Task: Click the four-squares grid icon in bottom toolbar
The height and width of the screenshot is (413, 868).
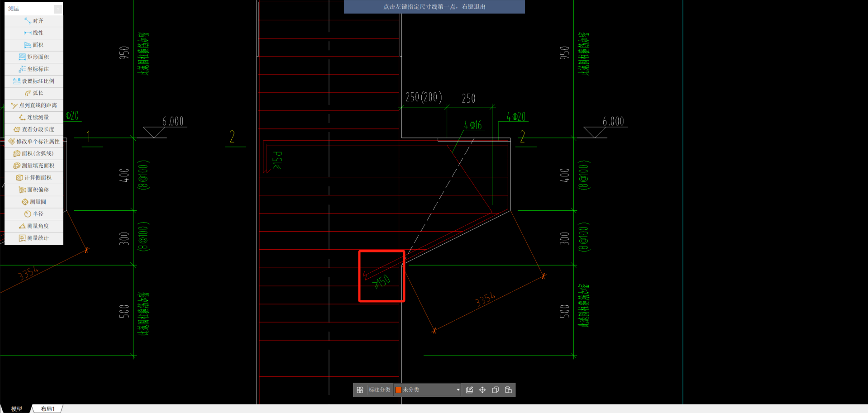Action: click(360, 390)
